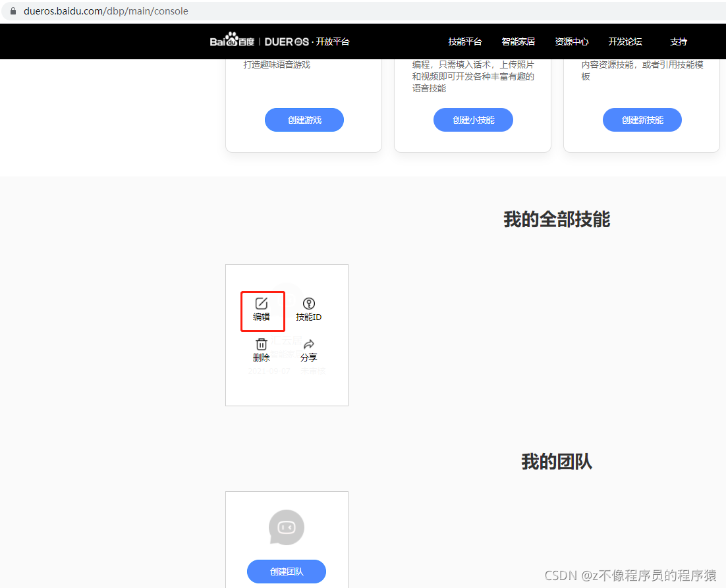Screen dimensions: 726x588
Task: Click the 创建团队 button
Action: click(287, 572)
